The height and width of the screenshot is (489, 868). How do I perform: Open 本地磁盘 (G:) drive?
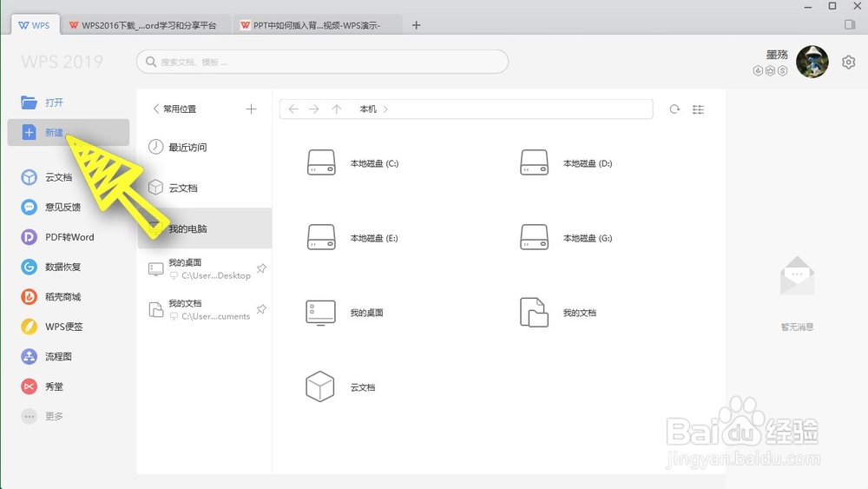tap(566, 238)
